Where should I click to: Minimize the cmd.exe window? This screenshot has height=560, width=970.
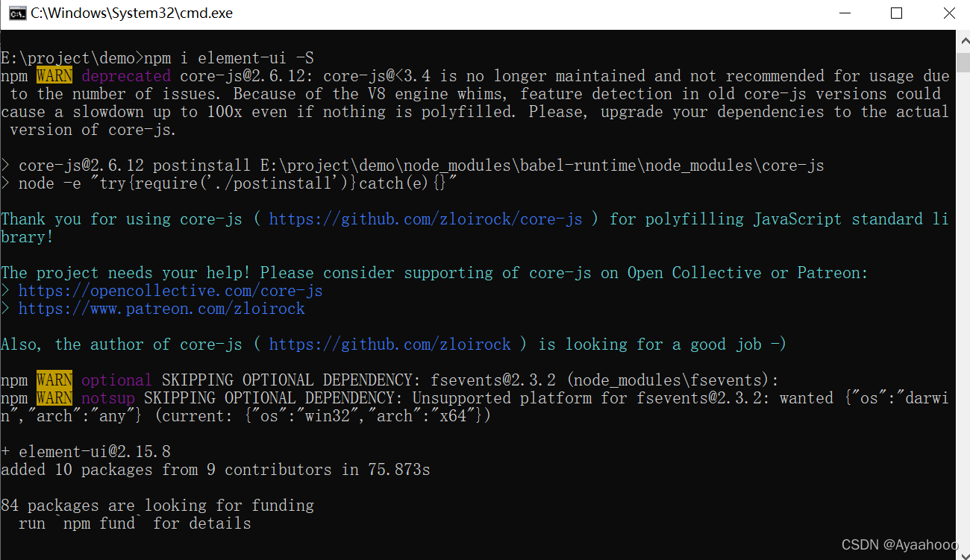[845, 13]
